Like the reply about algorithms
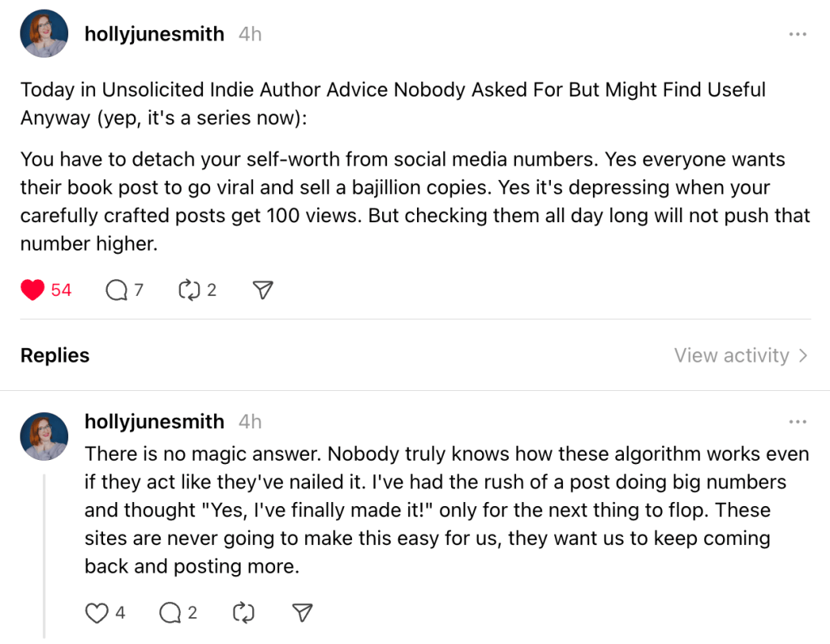 (x=97, y=612)
